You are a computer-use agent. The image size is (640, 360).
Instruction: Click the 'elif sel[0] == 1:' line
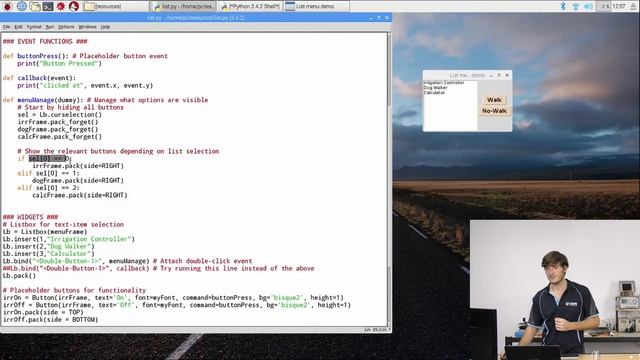pos(49,173)
